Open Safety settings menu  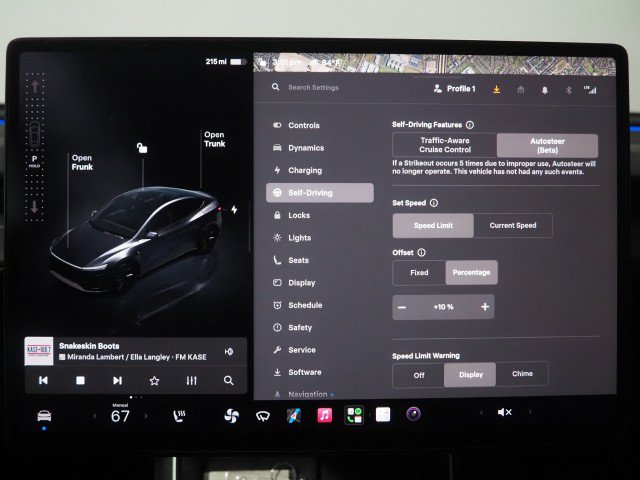pos(320,327)
